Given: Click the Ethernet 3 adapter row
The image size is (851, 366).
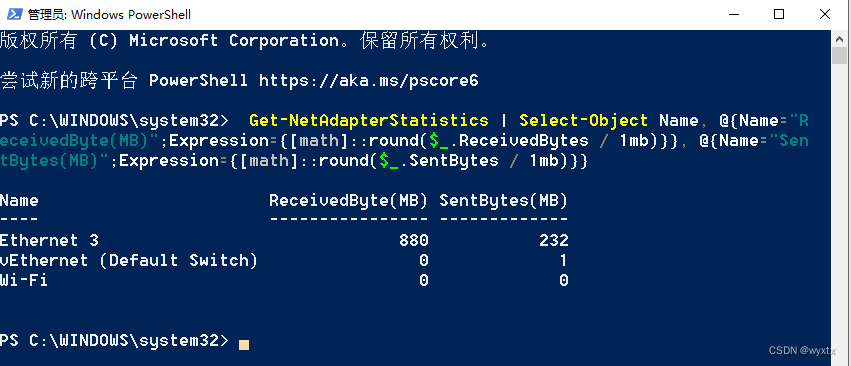Looking at the screenshot, I should pyautogui.click(x=284, y=240).
